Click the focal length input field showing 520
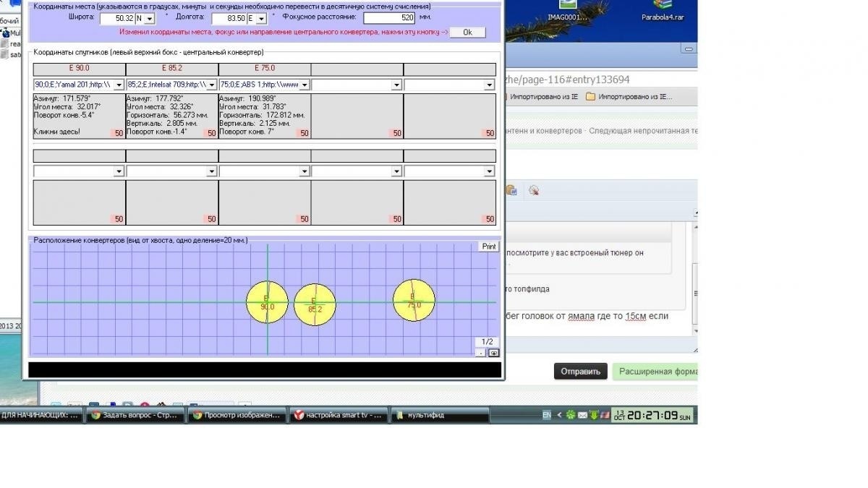 [x=389, y=17]
